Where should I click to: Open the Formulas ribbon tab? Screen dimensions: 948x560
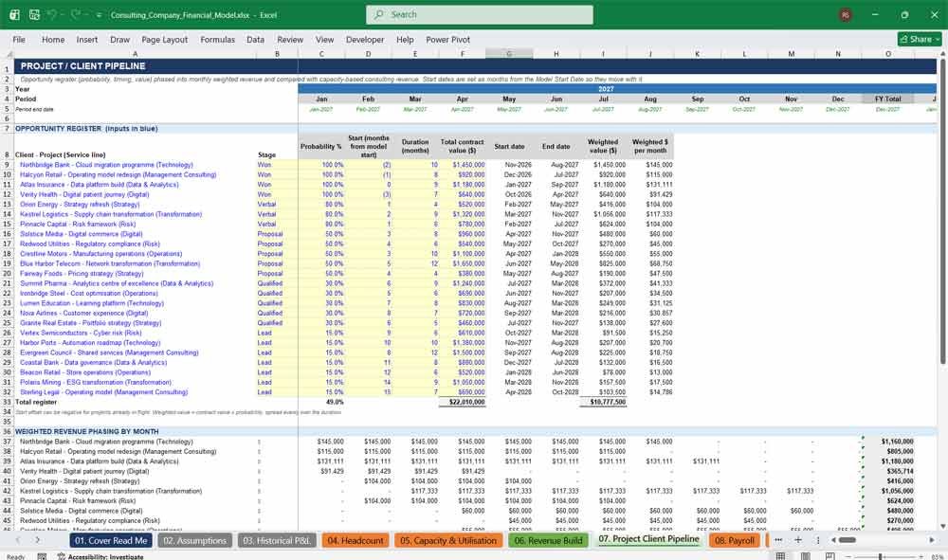(x=218, y=39)
